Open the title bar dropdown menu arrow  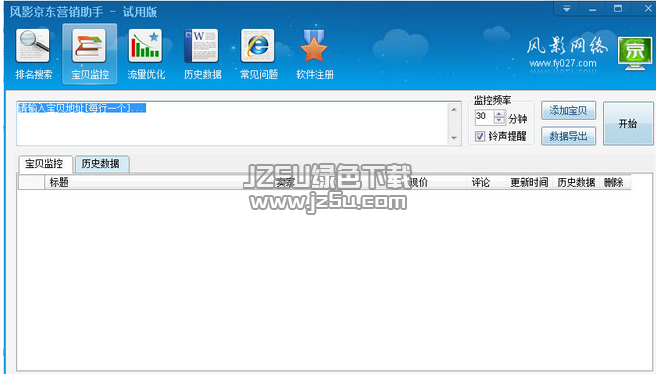pos(566,8)
